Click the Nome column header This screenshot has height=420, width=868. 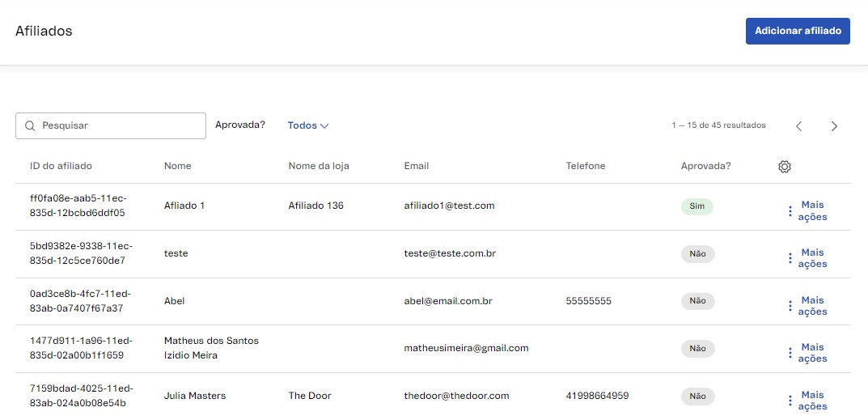178,166
